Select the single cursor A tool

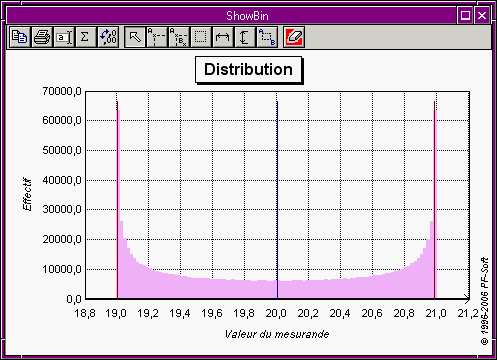pos(157,37)
